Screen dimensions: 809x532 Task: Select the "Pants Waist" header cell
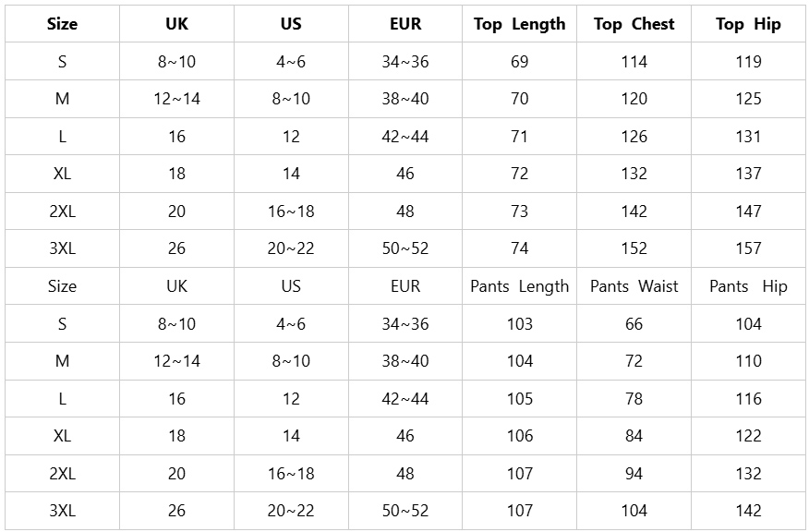[634, 286]
